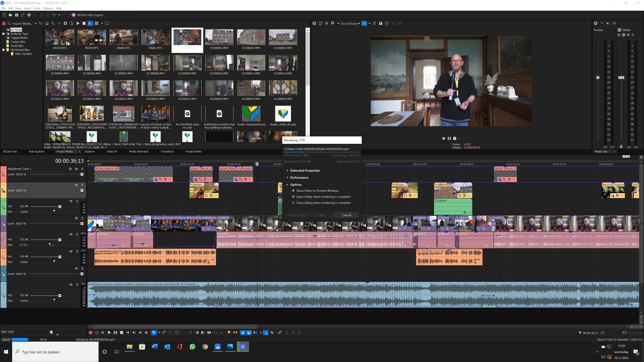644x362 pixels.
Task: Open Video Output FX from the preview toolbar
Action: pyautogui.click(x=326, y=23)
